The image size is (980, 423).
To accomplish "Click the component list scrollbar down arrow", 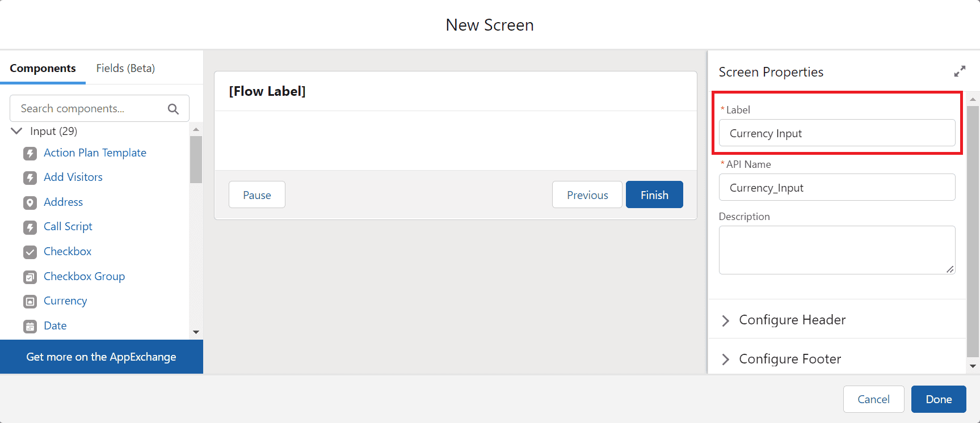I will (196, 332).
